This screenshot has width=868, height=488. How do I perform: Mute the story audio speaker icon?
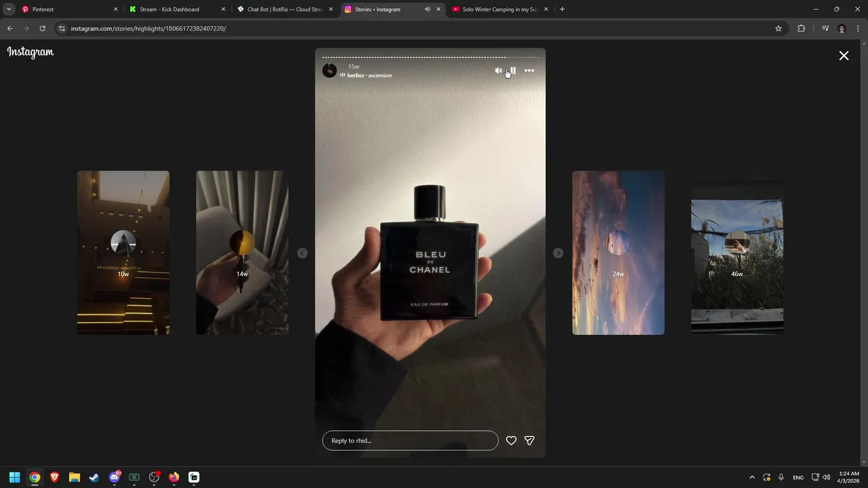pos(498,70)
